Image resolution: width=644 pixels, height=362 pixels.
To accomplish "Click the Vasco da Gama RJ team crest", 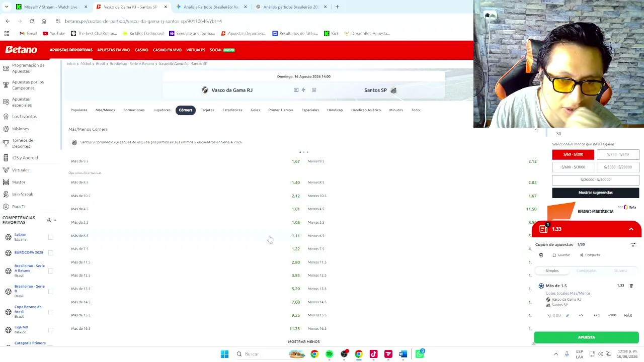I will coord(205,90).
